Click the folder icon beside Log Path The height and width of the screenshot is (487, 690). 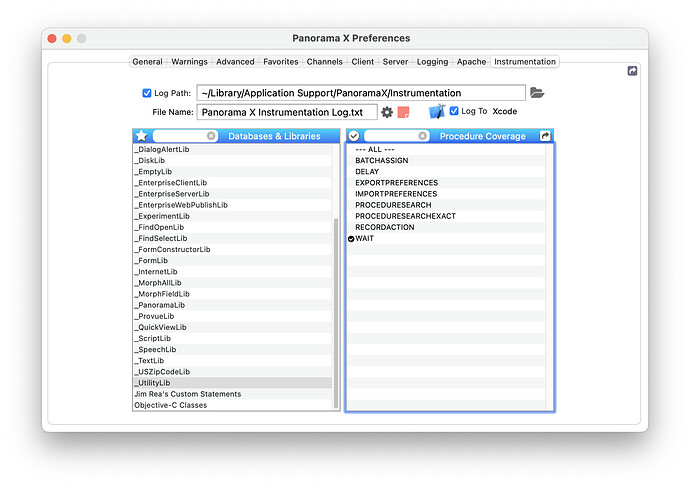(x=537, y=93)
